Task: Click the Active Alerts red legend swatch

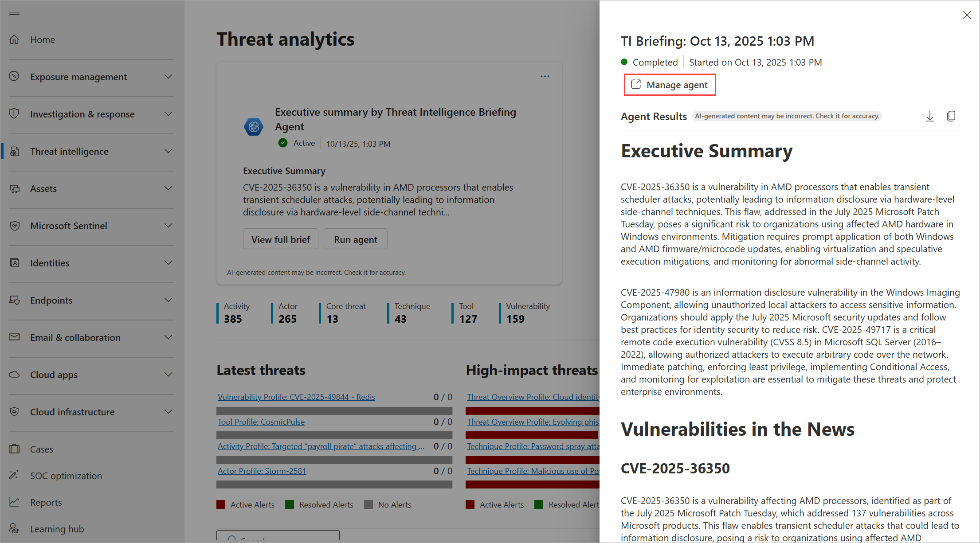Action: pos(221,504)
